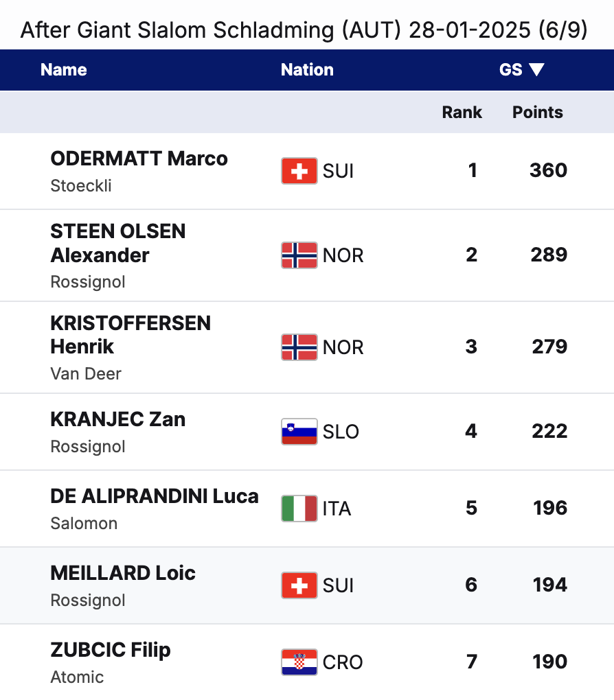Open DE ALIPRANDINI Luca profile

pos(155,496)
